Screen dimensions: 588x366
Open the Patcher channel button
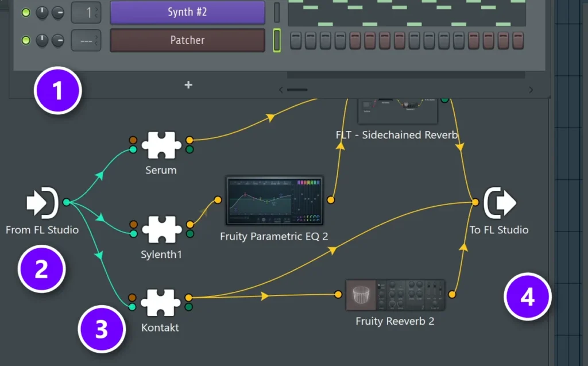pos(188,40)
